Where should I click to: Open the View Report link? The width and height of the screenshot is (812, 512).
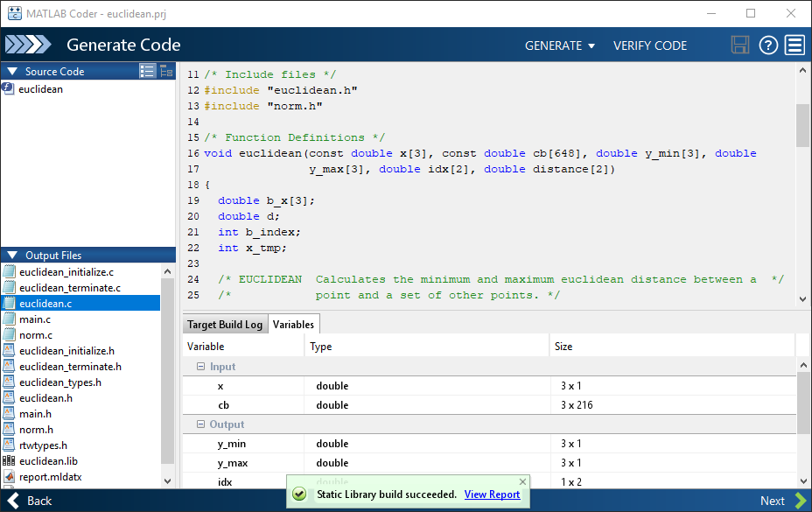(x=492, y=494)
